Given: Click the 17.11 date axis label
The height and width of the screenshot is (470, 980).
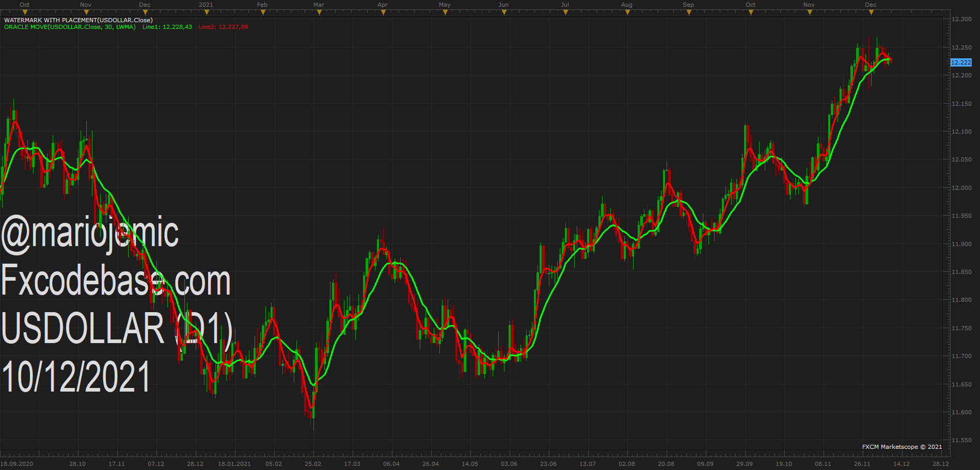Looking at the screenshot, I should coord(117,464).
